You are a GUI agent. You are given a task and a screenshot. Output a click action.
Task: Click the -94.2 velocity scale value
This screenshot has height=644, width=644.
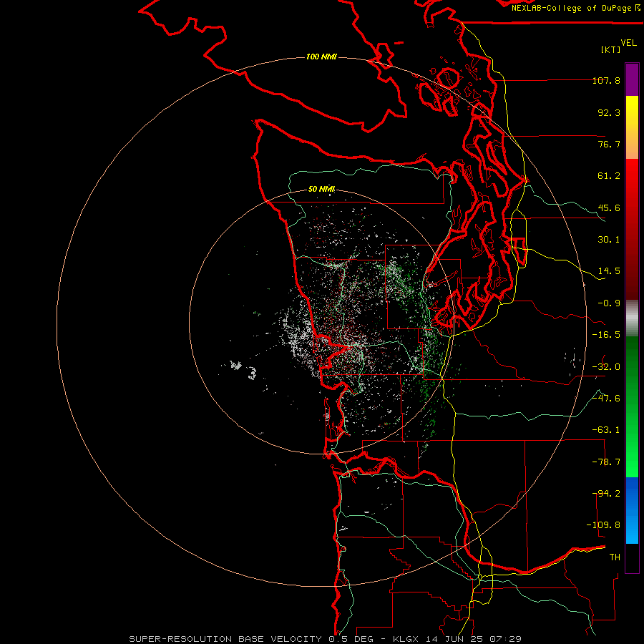click(x=606, y=494)
